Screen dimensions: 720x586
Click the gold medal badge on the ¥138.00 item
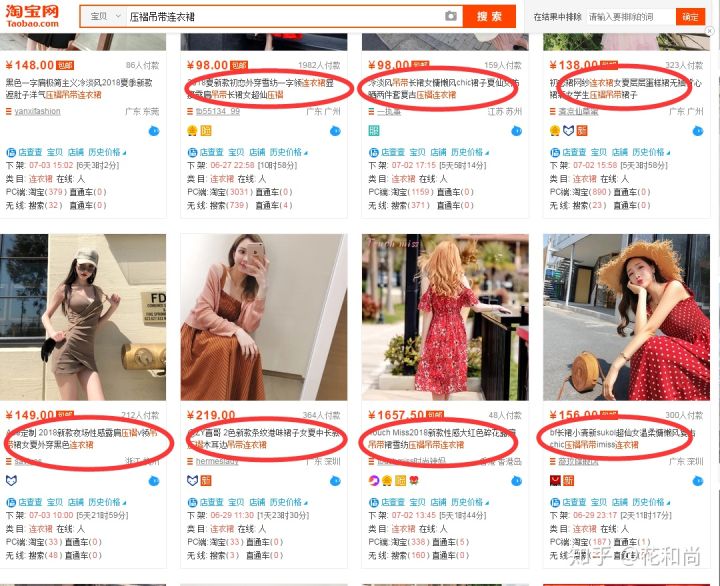coord(555,131)
